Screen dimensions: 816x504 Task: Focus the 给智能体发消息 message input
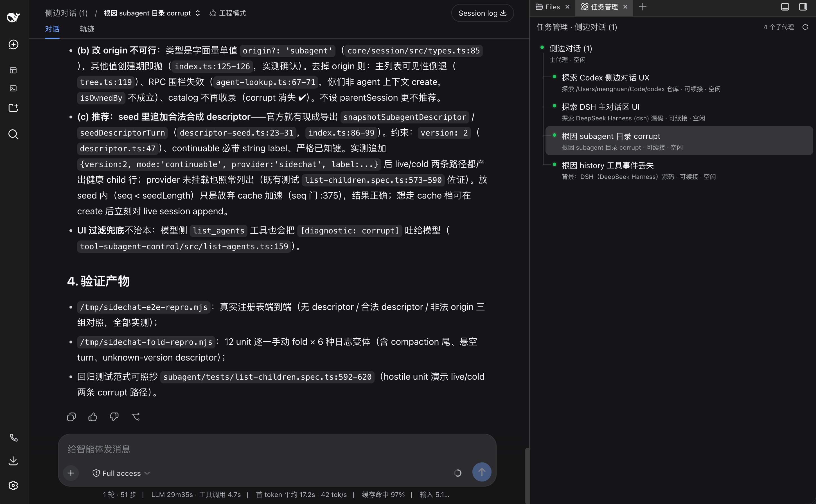(277, 449)
